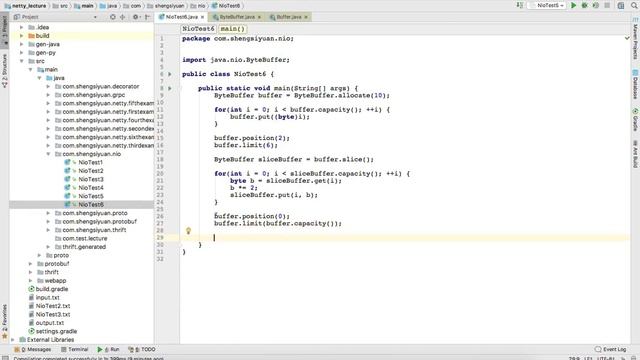This screenshot has width=640, height=360.
Task: Select NioTest4 in the project tree
Action: (x=91, y=188)
